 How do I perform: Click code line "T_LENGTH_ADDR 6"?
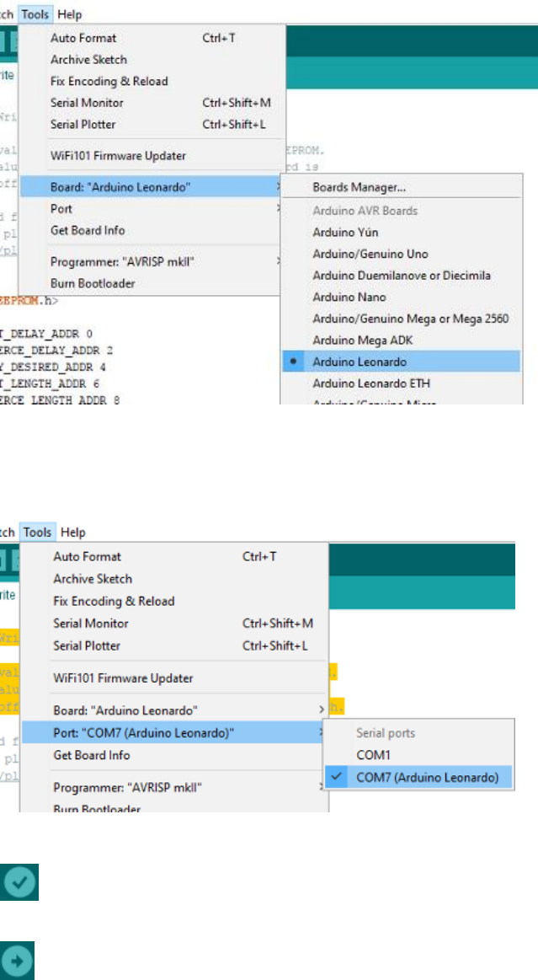[x=49, y=383]
